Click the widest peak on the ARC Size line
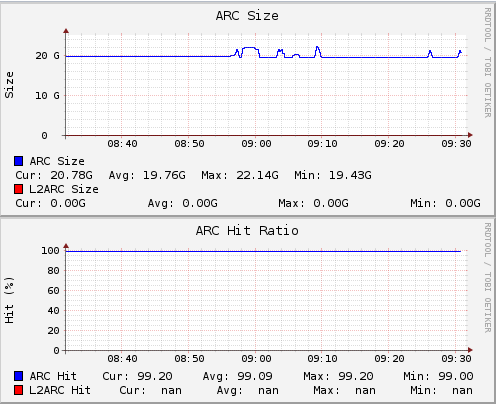 [x=250, y=50]
